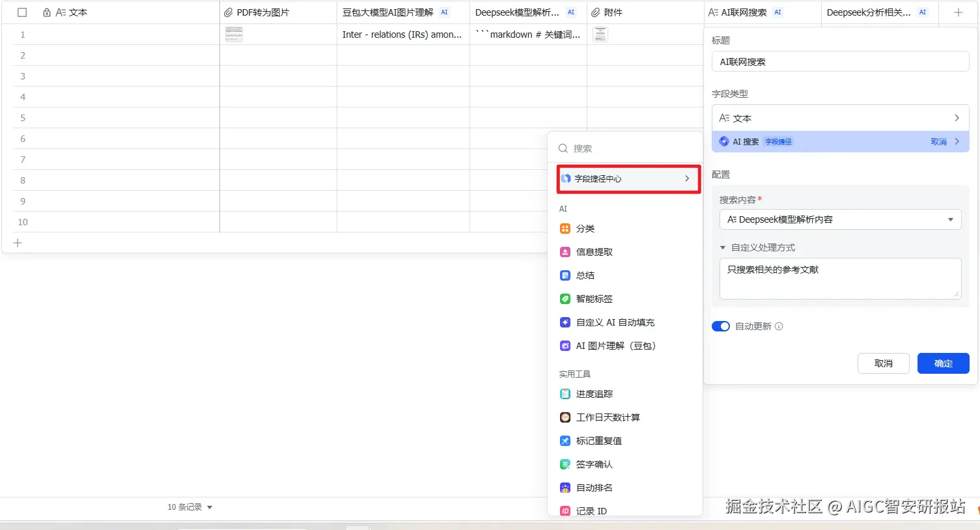Click the paperclip icon of PDF转为图片 column
Screen dimensions: 980x530
[x=229, y=12]
